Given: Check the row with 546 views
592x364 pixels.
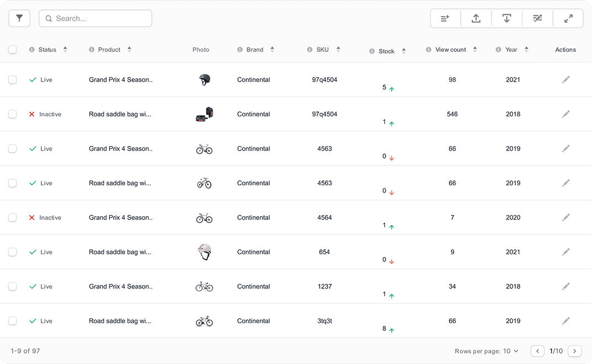Looking at the screenshot, I should [x=13, y=114].
